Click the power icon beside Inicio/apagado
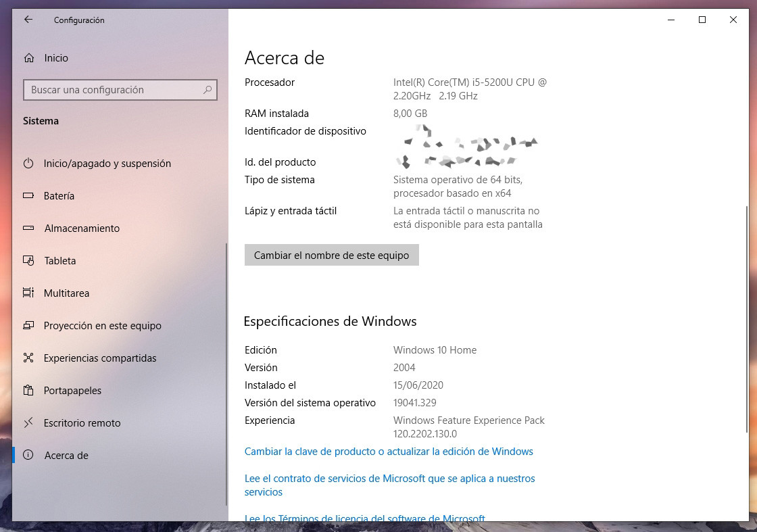Image resolution: width=757 pixels, height=532 pixels. click(28, 164)
